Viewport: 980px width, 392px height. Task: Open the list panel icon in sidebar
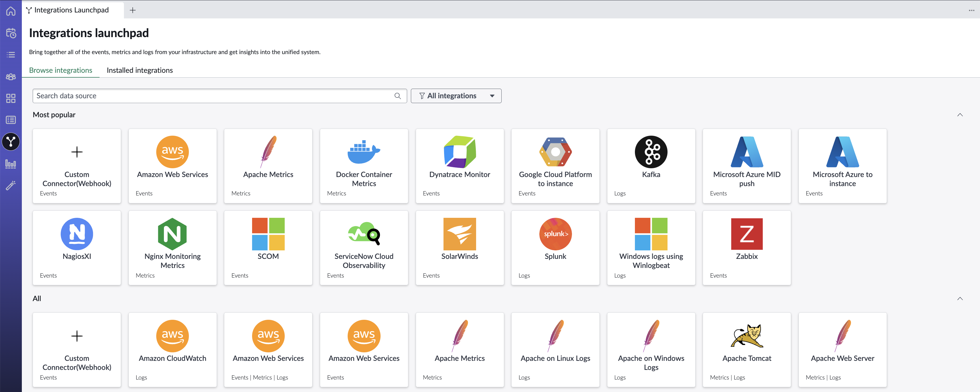click(x=11, y=120)
